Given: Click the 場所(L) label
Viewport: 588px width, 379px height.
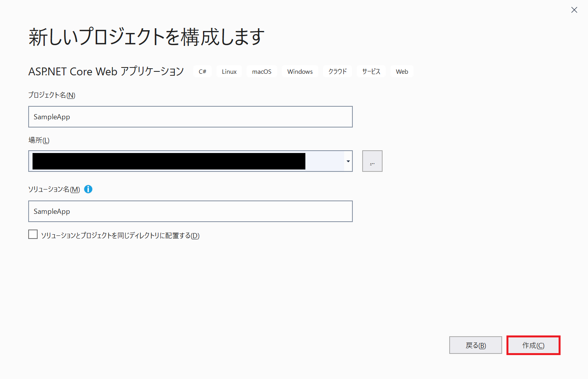Looking at the screenshot, I should [x=39, y=140].
